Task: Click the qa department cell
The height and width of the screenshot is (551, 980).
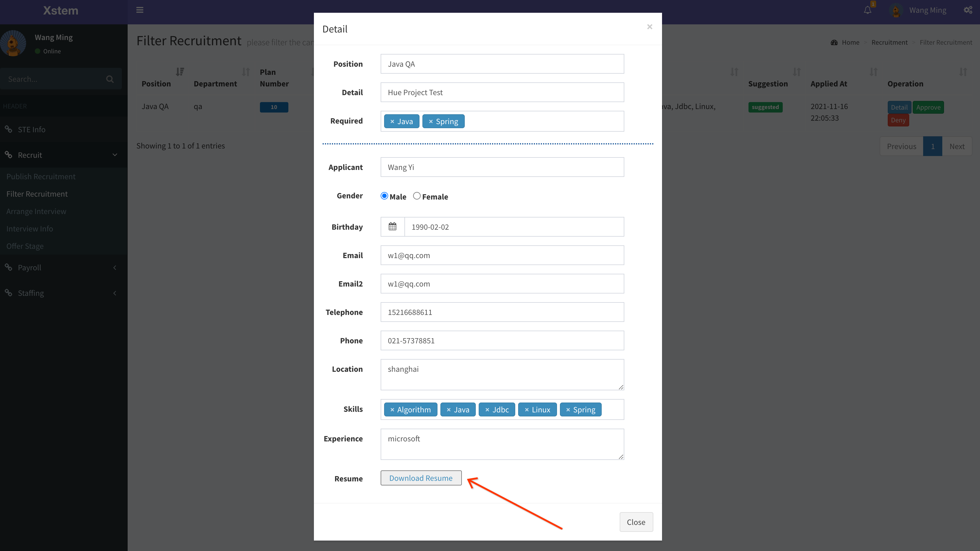Action: coord(198,106)
